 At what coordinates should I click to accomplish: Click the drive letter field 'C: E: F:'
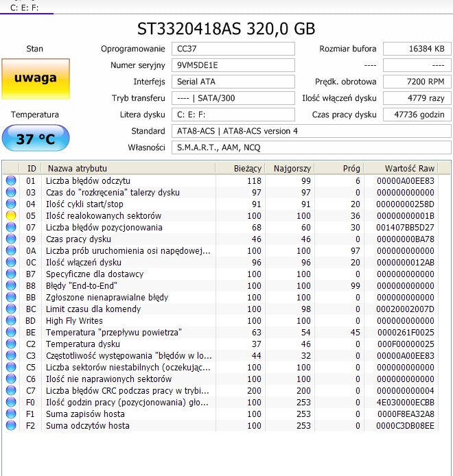click(x=233, y=115)
